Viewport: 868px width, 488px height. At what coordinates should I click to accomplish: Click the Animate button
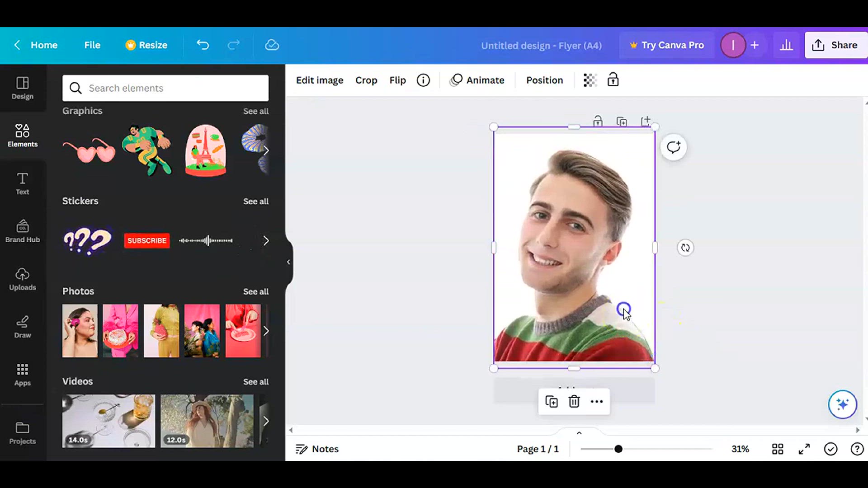[477, 80]
